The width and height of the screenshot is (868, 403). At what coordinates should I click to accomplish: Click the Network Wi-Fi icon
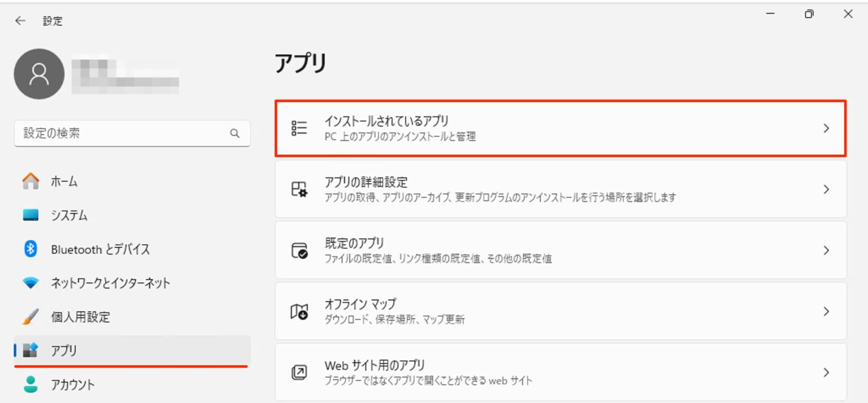(x=31, y=283)
